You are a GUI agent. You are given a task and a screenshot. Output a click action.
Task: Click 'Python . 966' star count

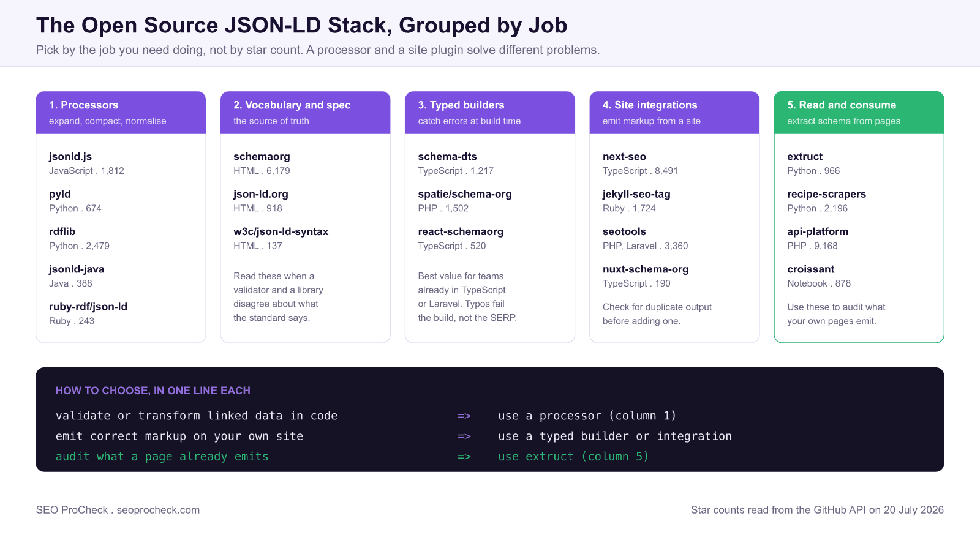click(x=813, y=171)
